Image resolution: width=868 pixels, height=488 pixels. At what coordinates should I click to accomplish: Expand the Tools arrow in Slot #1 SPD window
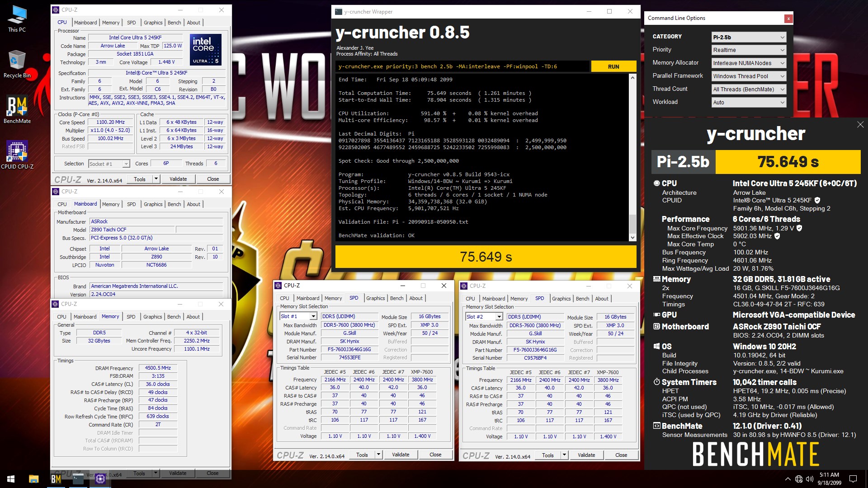click(378, 455)
